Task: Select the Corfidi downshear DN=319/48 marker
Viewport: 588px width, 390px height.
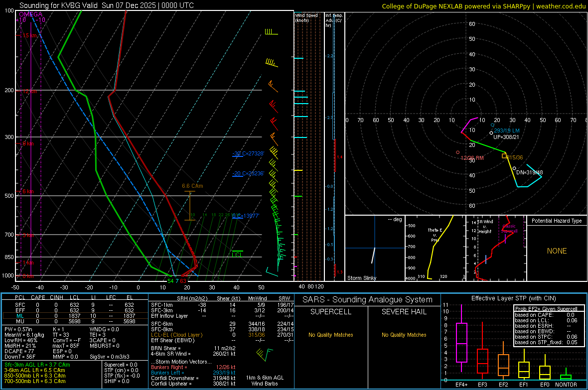Action: [x=514, y=168]
